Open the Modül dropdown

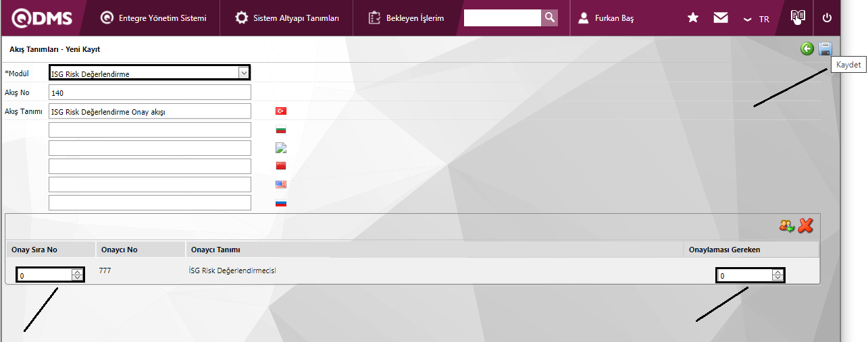[x=149, y=73]
